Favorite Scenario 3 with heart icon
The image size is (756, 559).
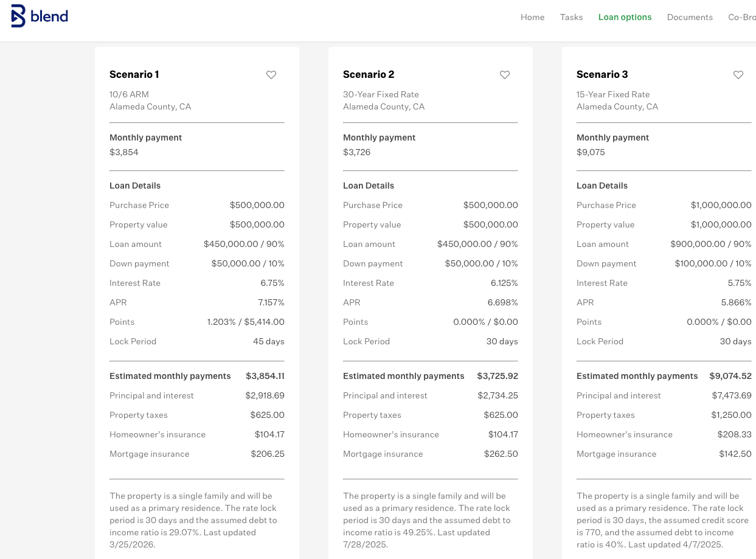(x=738, y=75)
